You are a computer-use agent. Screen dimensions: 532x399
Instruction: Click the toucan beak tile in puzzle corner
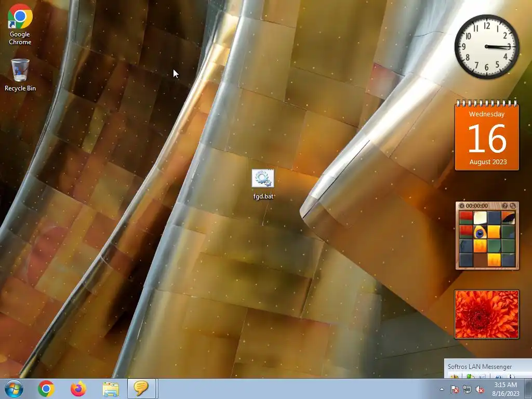click(x=508, y=218)
